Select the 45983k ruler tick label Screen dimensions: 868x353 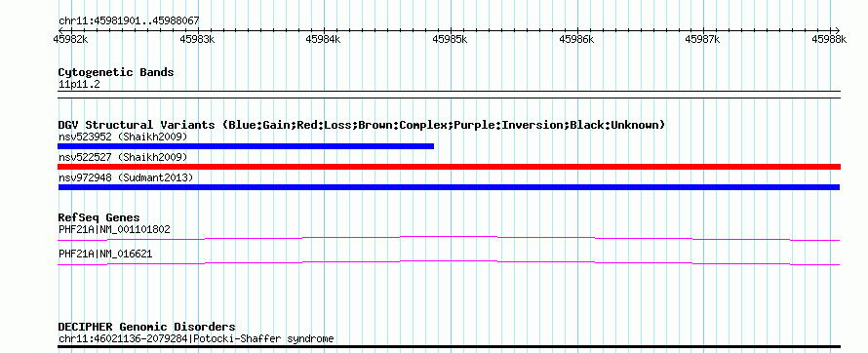tap(196, 39)
